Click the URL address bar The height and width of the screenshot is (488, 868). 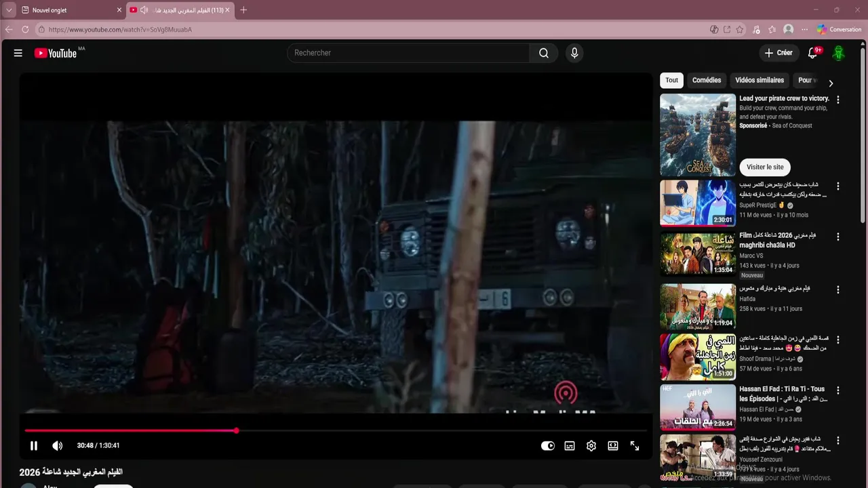[373, 29]
